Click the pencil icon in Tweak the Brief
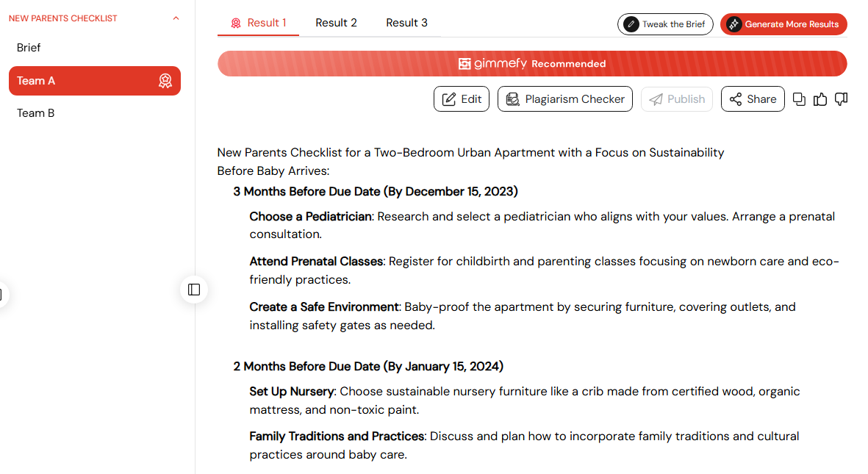 tap(631, 24)
